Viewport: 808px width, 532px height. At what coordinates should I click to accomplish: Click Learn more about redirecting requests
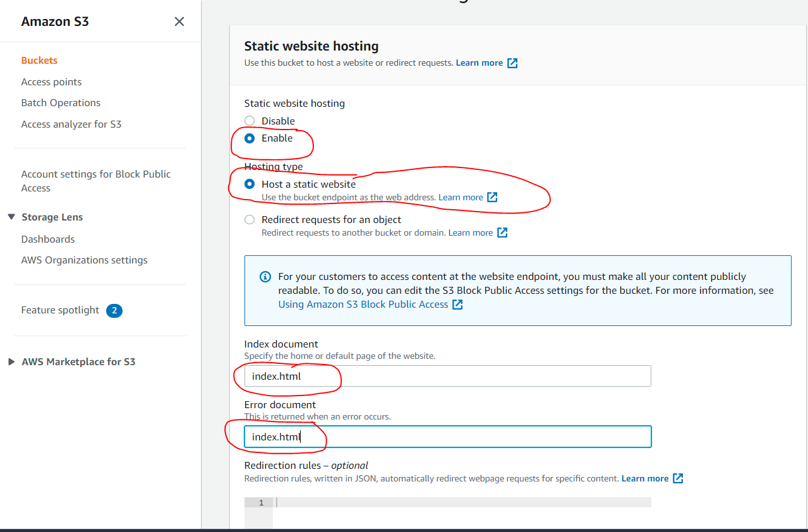471,233
